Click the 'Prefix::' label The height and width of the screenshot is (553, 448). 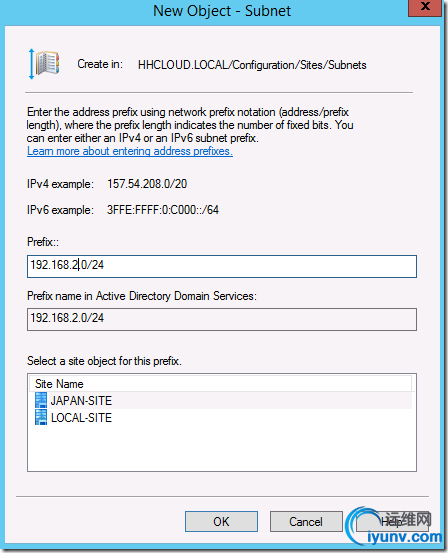click(x=43, y=242)
